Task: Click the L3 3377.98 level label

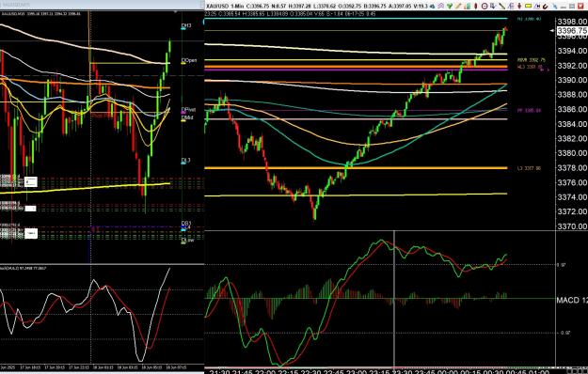Action: (529, 168)
